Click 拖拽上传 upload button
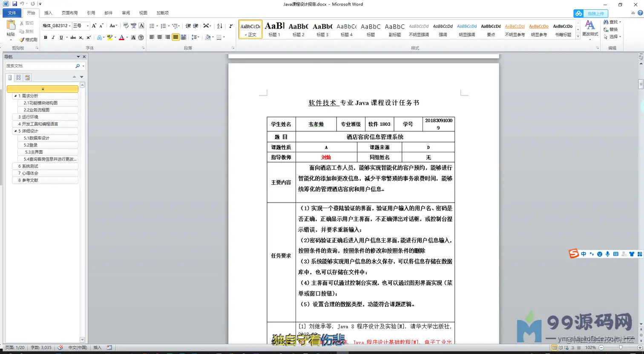The height and width of the screenshot is (354, 644). pyautogui.click(x=590, y=13)
